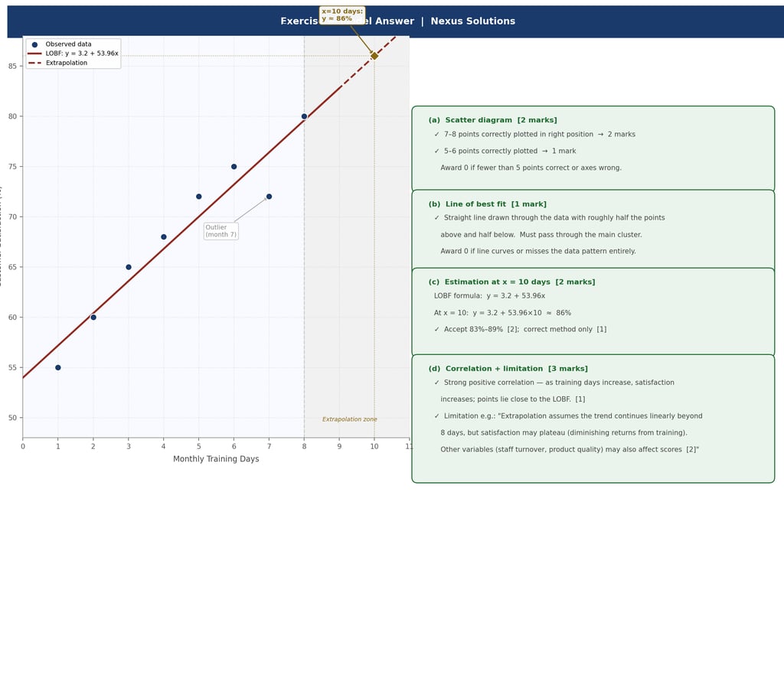
Task: Click the data point at 2 training days
Action: coord(93,318)
